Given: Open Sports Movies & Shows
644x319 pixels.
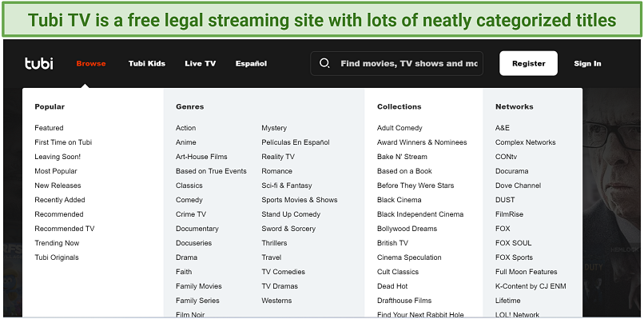Looking at the screenshot, I should click(300, 200).
